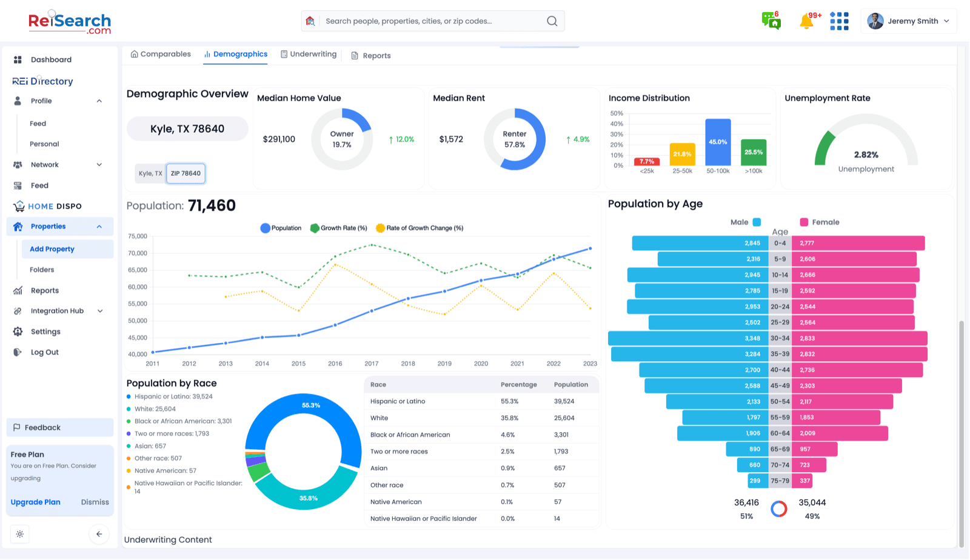Open Feed under Profile submenu
The width and height of the screenshot is (970, 560).
38,124
